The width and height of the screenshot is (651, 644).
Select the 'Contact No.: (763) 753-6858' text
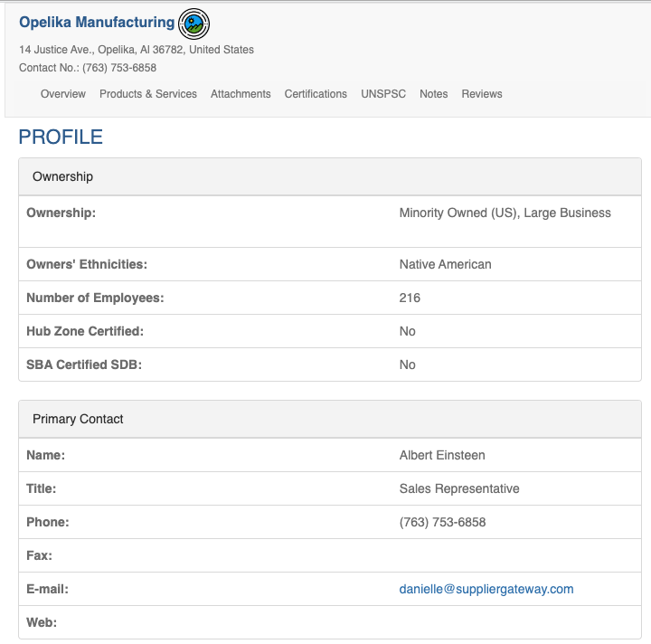(88, 68)
